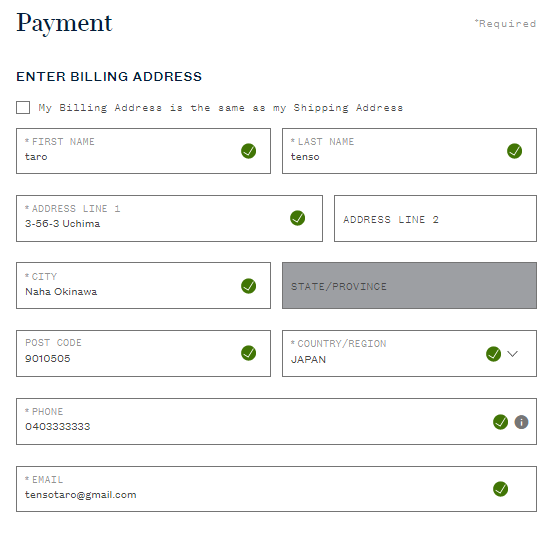Click the green checkmark in First Name field
This screenshot has height=533, width=556.
pyautogui.click(x=249, y=151)
